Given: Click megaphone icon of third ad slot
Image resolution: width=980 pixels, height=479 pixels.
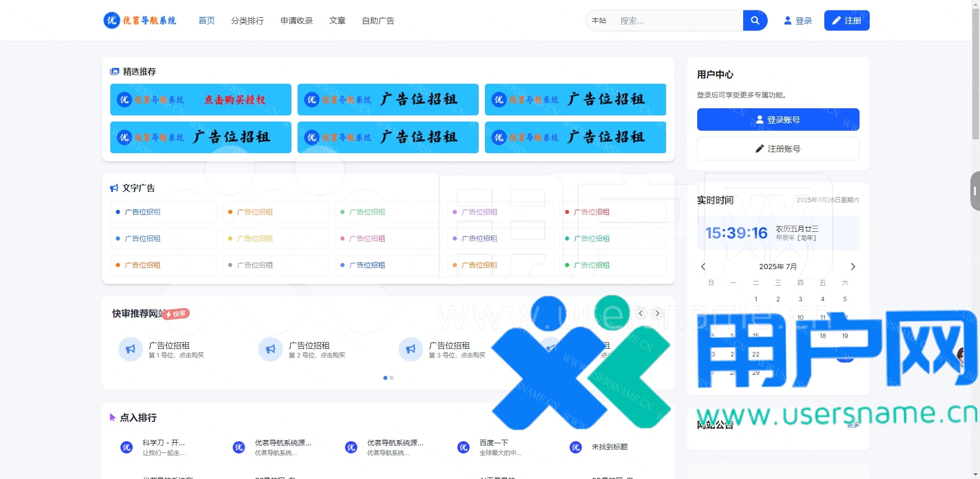Looking at the screenshot, I should coord(411,349).
